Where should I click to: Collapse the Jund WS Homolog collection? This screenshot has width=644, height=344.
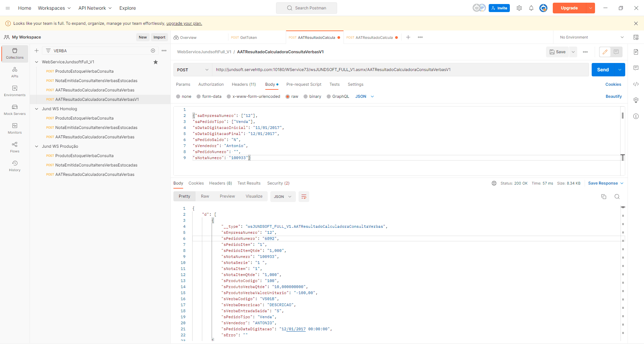coord(37,109)
